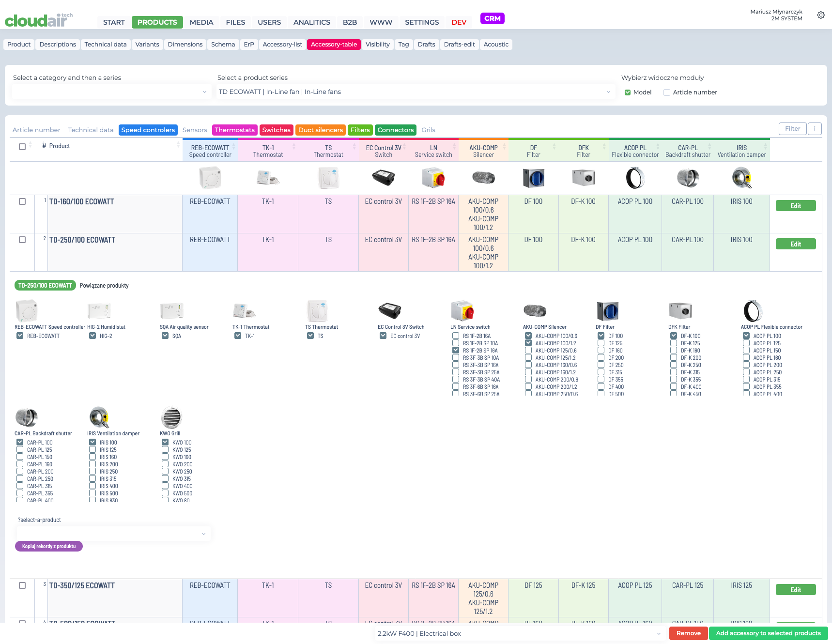Image resolution: width=832 pixels, height=644 pixels.
Task: Toggle the Switches column filter
Action: pos(276,130)
